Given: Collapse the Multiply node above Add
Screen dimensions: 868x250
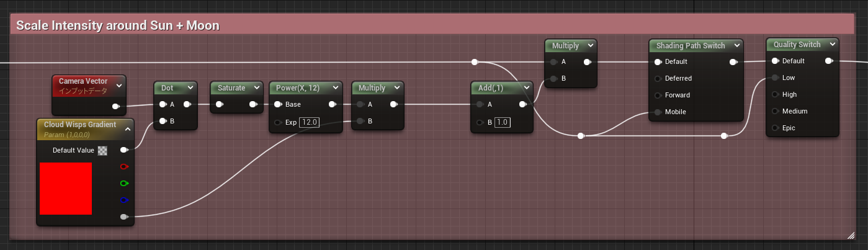Looking at the screenshot, I should point(589,45).
